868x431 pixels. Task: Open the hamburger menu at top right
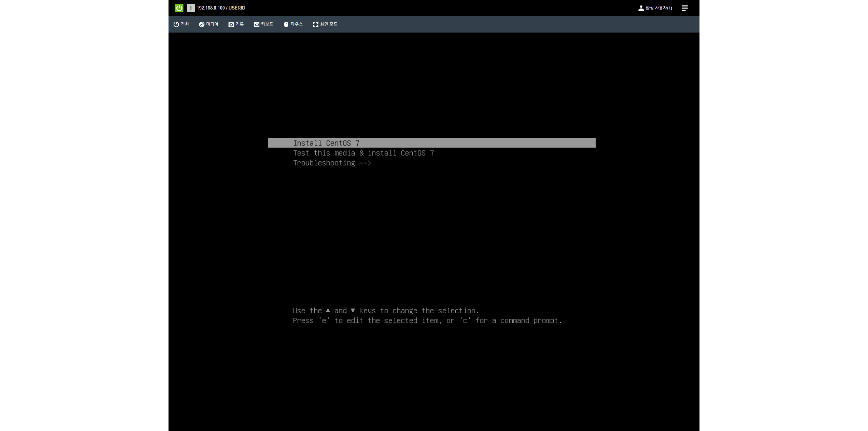pos(685,8)
